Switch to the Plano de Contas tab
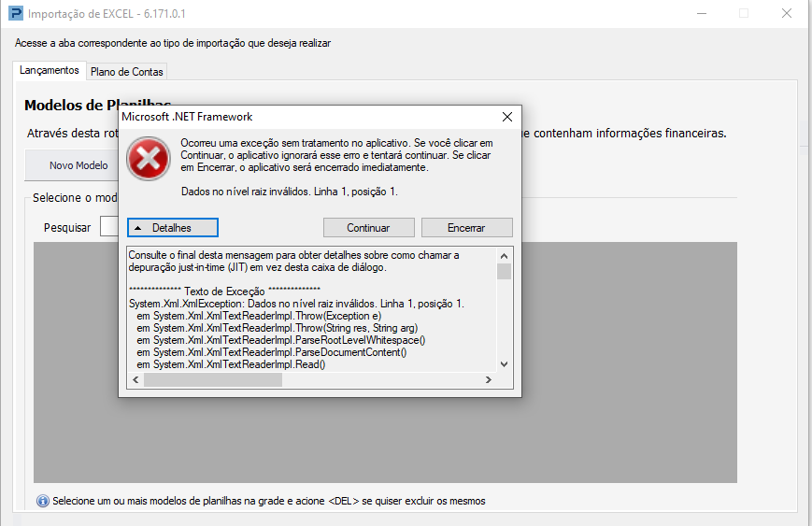812x526 pixels. click(127, 71)
